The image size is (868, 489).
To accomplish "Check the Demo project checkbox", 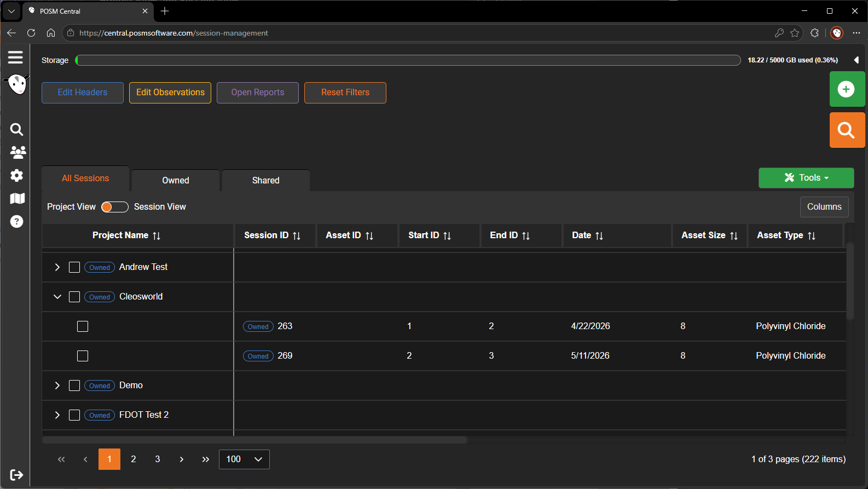I will point(74,386).
